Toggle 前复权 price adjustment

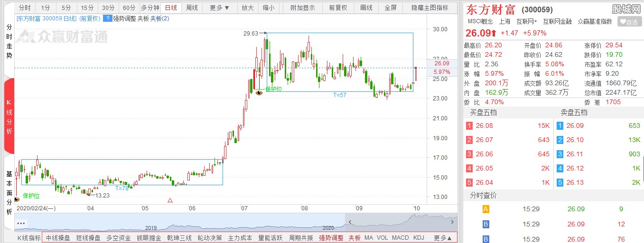click(338, 8)
